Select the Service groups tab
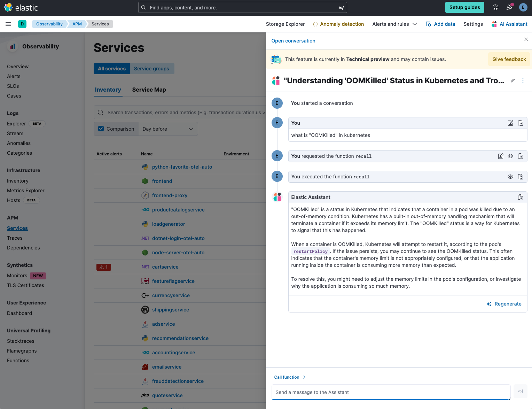 click(x=151, y=69)
